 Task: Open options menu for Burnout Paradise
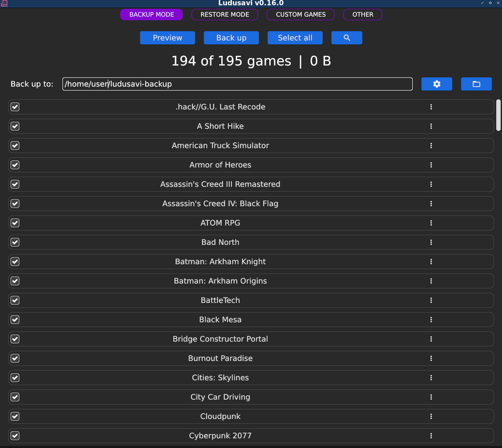click(431, 358)
